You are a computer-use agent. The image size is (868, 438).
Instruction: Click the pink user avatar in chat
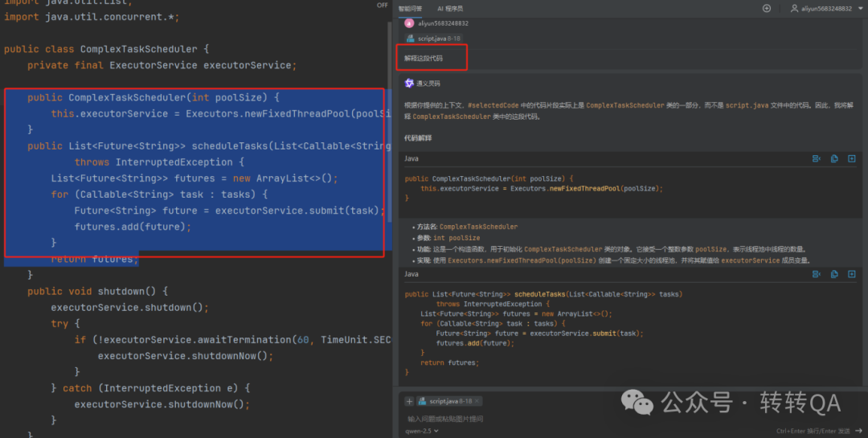409,23
